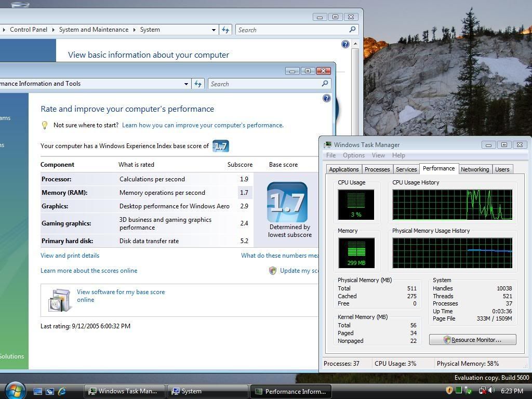The image size is (532, 399).
Task: Open 'View and print details' link
Action: (x=70, y=256)
